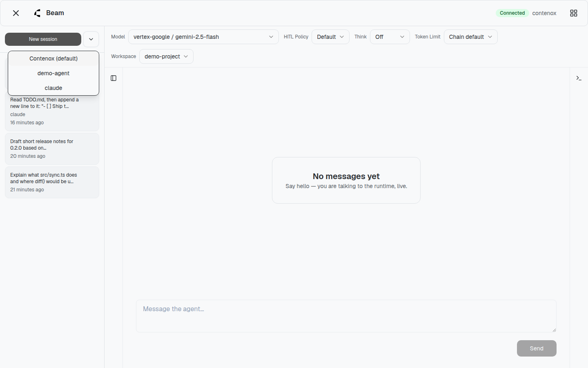Expand the New session agent chevron
Viewport: 588px width, 368px height.
coord(91,39)
